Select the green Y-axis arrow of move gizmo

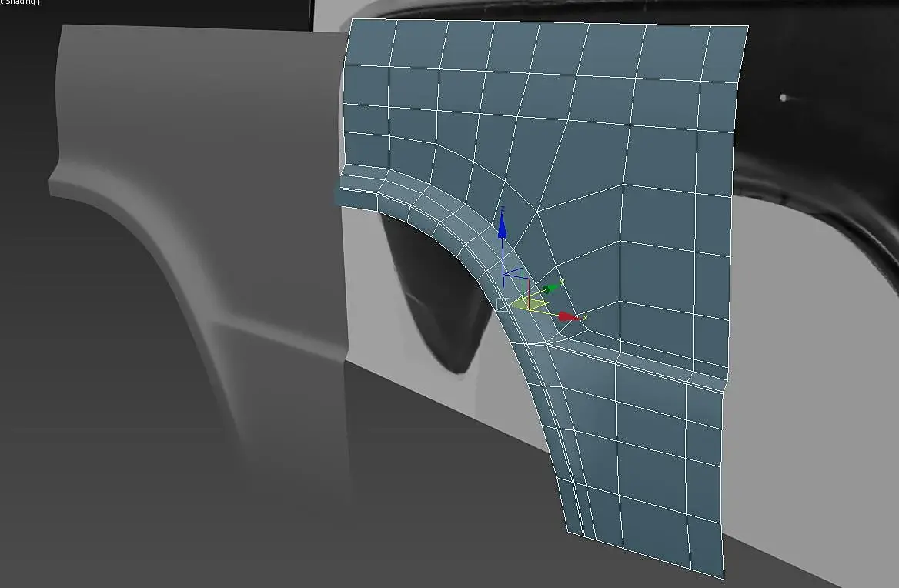click(x=550, y=288)
